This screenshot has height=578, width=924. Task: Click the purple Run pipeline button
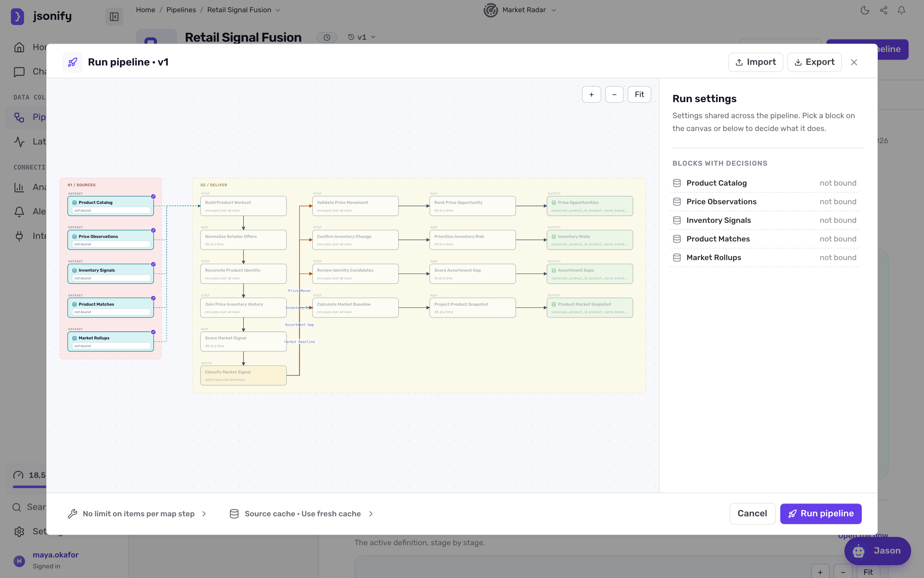(x=821, y=513)
